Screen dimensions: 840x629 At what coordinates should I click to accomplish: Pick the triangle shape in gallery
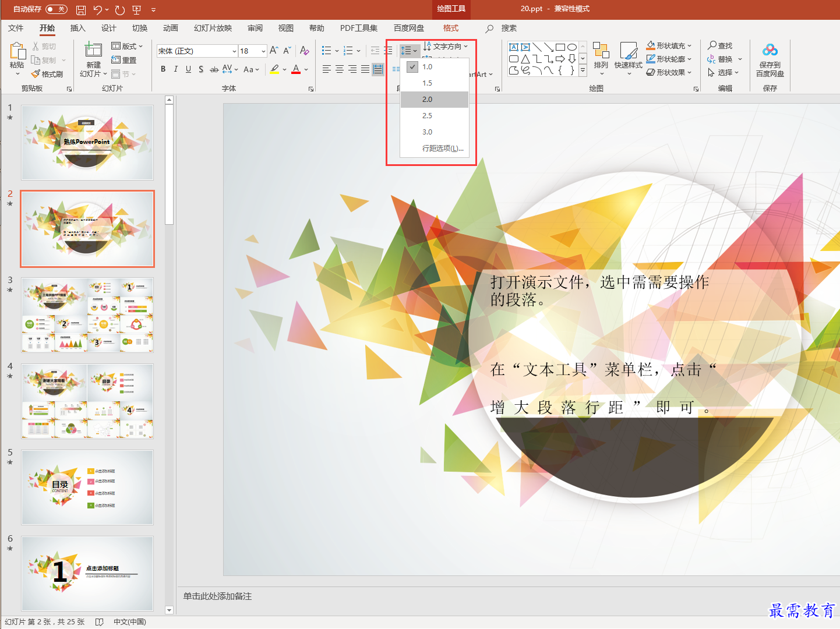click(525, 59)
